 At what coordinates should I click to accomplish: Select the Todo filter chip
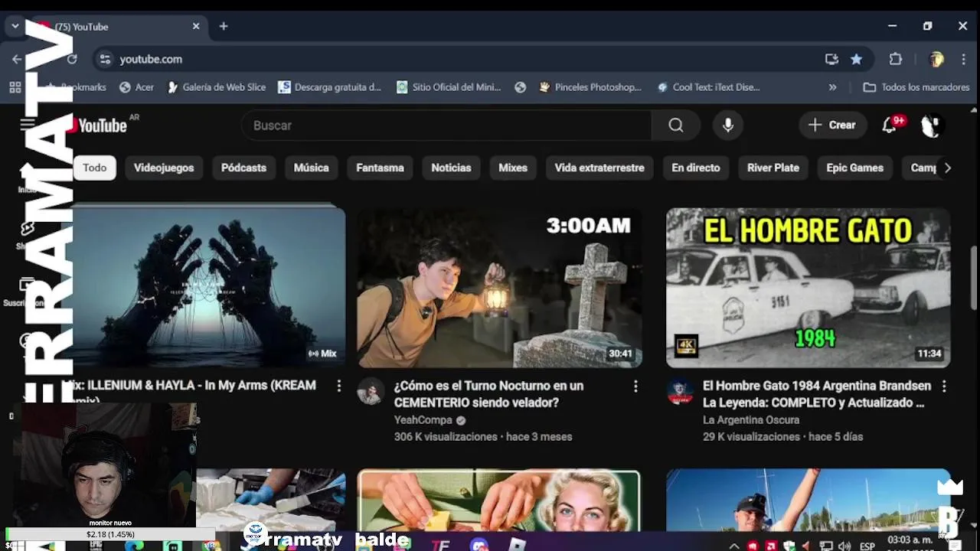point(95,168)
